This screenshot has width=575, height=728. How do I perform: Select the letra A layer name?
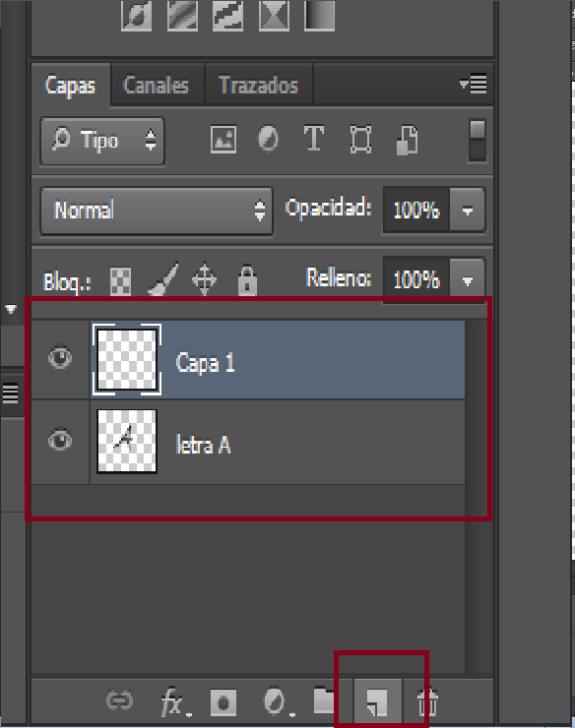point(203,445)
